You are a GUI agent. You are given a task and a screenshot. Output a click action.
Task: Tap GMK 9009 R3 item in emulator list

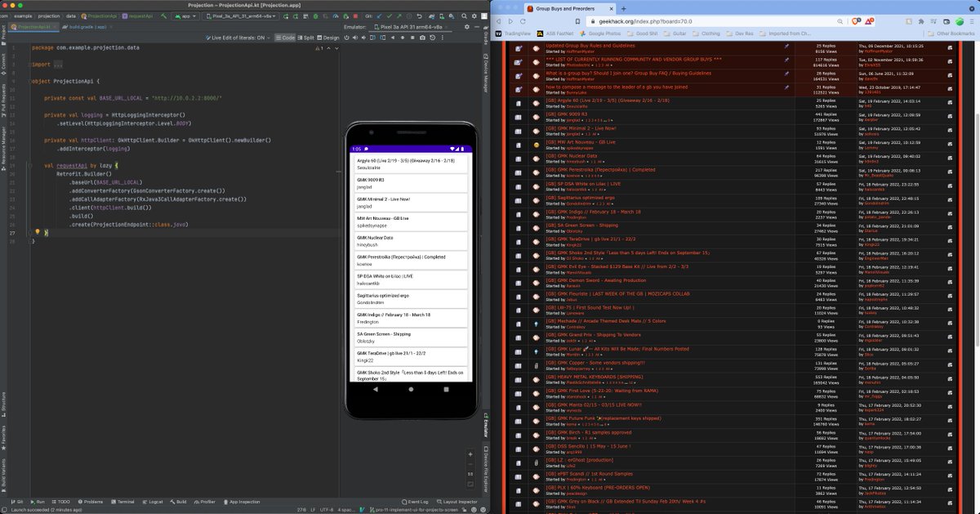pyautogui.click(x=411, y=183)
